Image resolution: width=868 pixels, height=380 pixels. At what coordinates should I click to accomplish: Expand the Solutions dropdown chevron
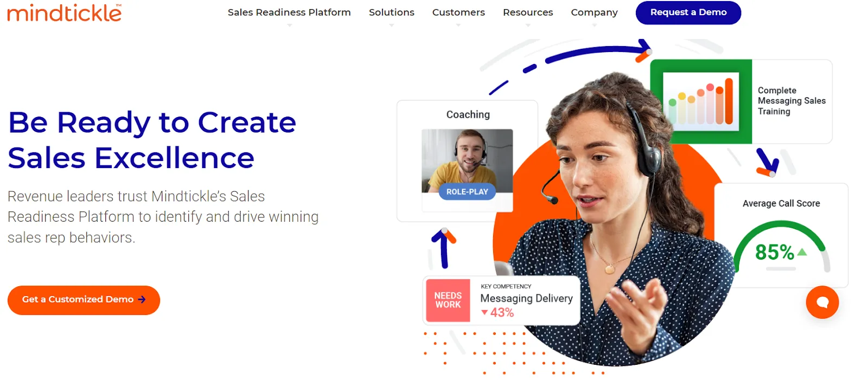pos(391,25)
